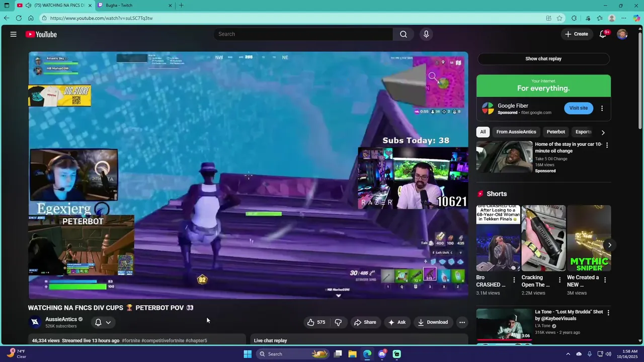This screenshot has width=644, height=362.
Task: Open Google Fiber ad options menu
Action: pos(602,108)
